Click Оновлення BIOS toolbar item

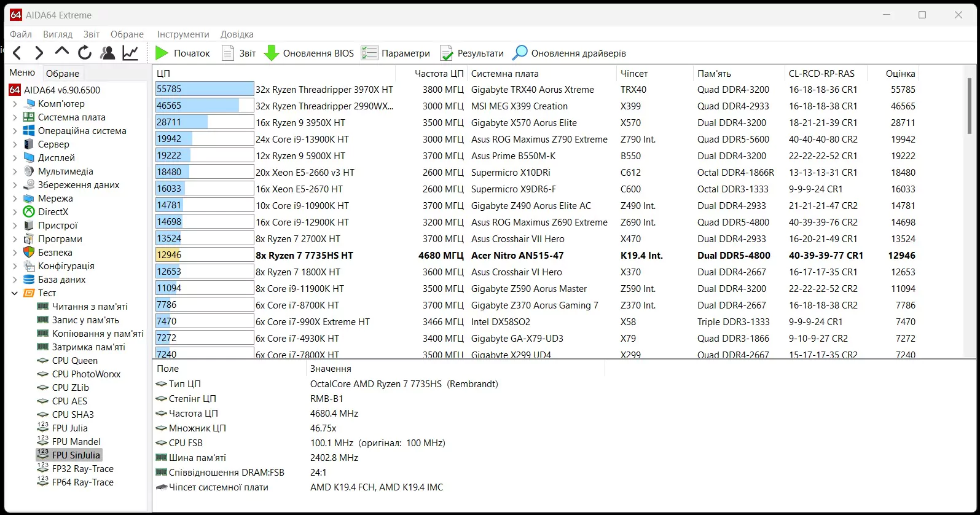tap(309, 53)
